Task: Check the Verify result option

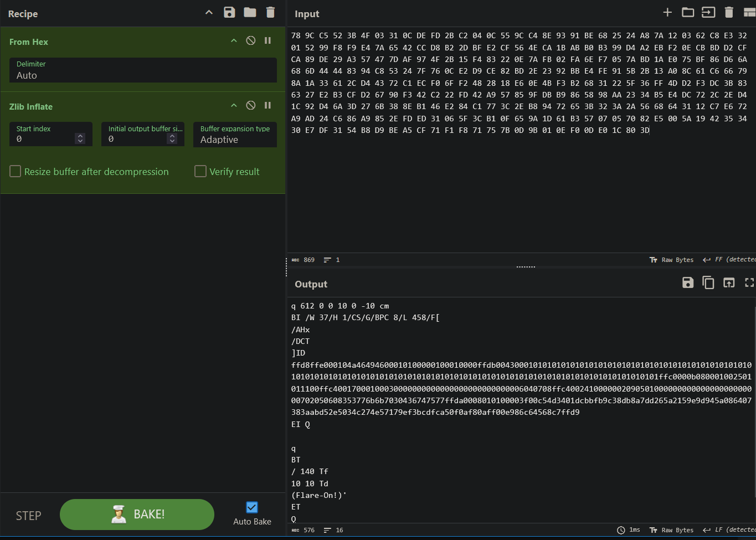Action: (x=200, y=172)
